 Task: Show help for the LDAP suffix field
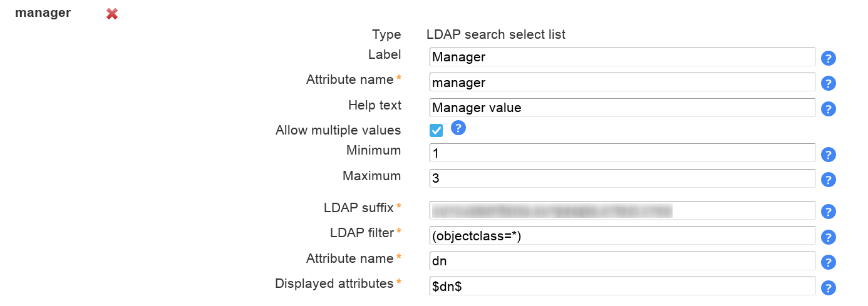pos(829,212)
